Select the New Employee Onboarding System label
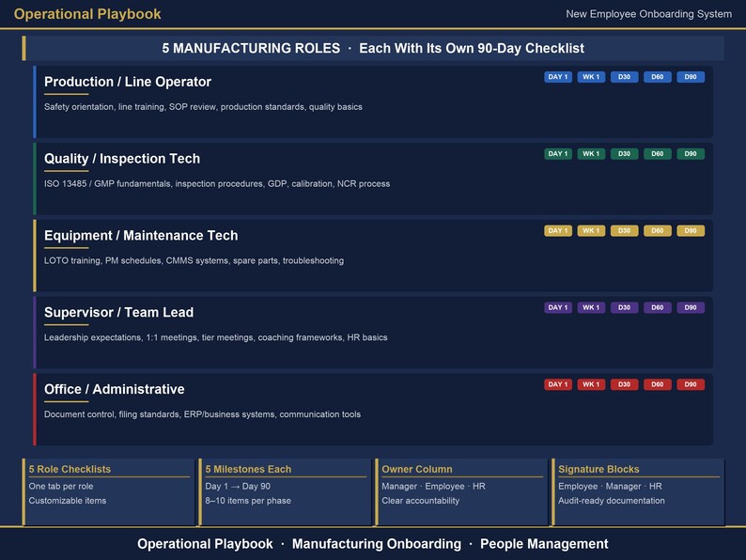 coord(649,14)
